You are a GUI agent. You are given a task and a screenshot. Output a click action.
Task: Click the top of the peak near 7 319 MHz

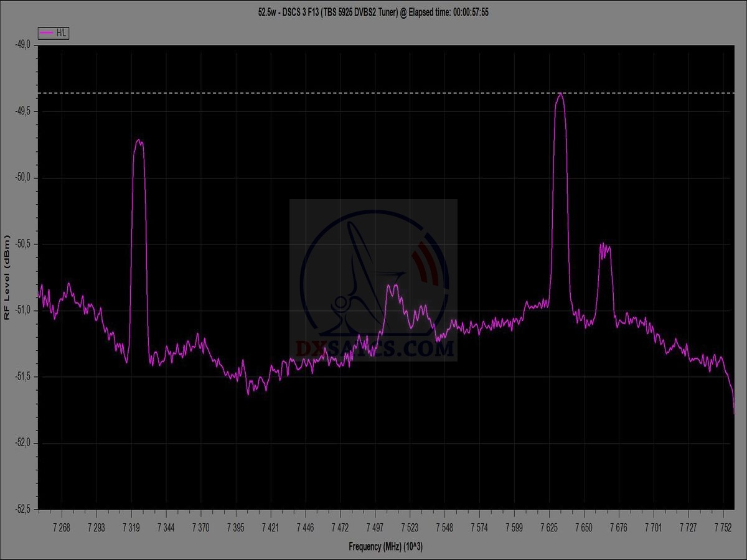click(139, 141)
